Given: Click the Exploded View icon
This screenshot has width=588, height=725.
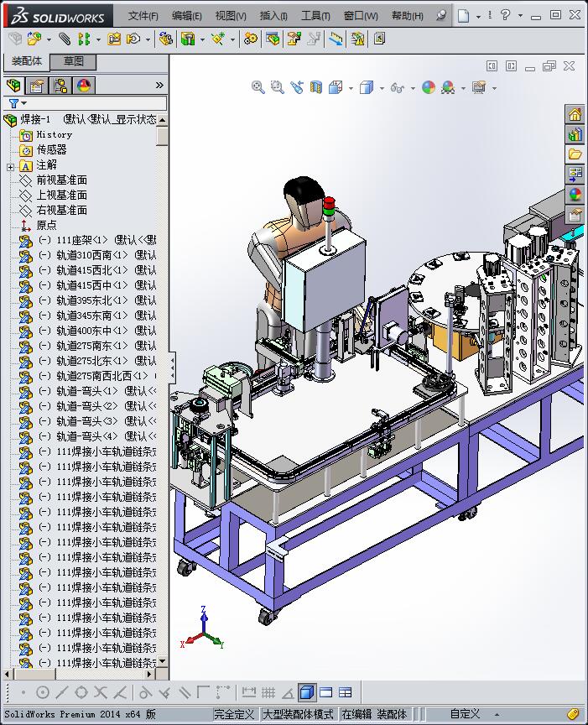Looking at the screenshot, I should (294, 39).
